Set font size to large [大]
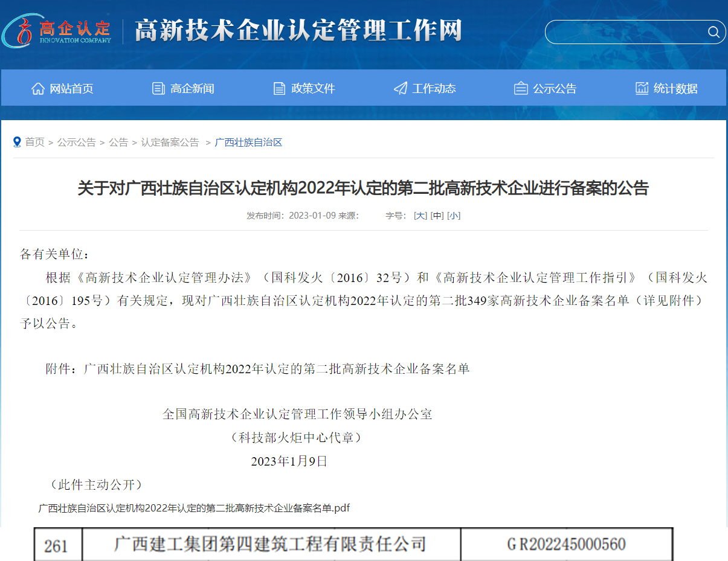Image resolution: width=728 pixels, height=561 pixels. pos(420,216)
